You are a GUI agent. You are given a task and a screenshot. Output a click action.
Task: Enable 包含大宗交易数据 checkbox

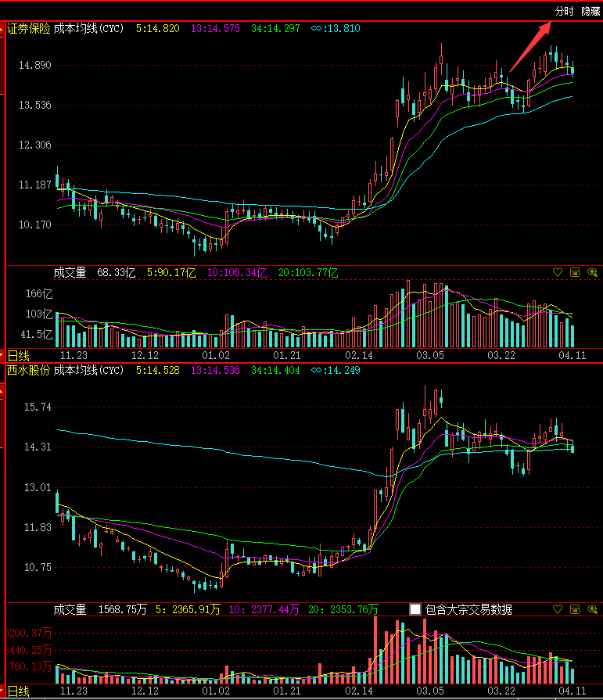click(x=415, y=609)
